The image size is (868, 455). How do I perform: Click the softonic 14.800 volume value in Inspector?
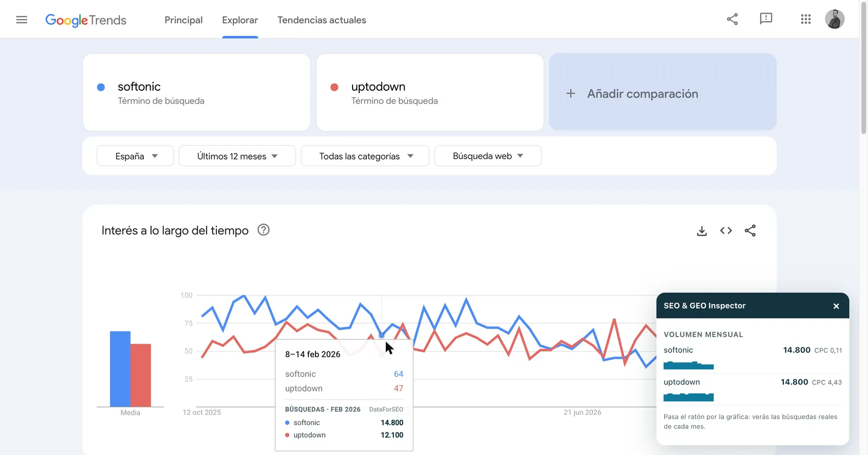(x=796, y=350)
